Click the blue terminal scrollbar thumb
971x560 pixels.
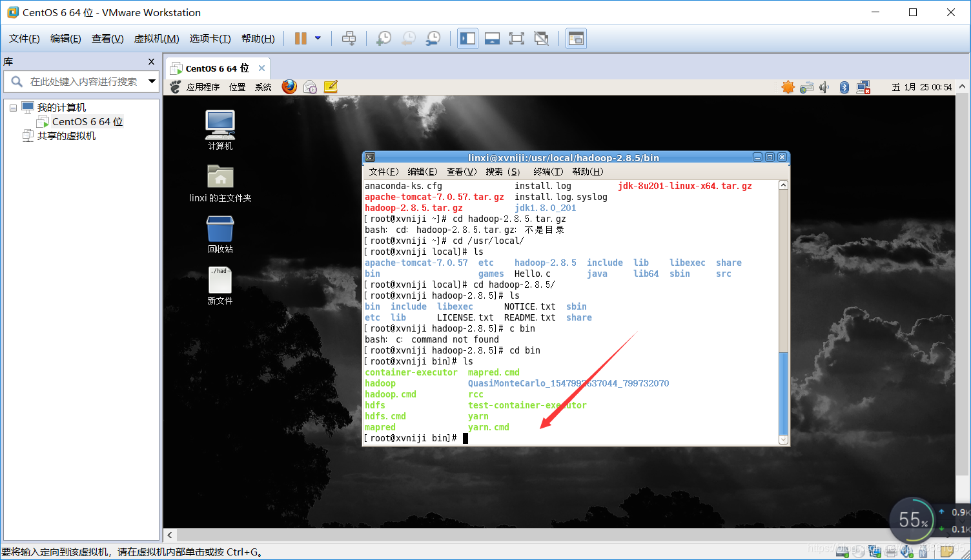[783, 393]
